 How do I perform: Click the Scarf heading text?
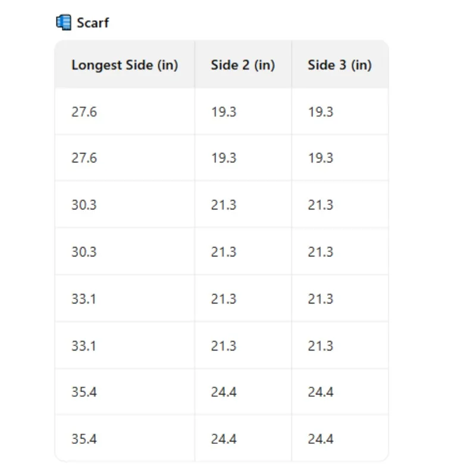coord(93,23)
